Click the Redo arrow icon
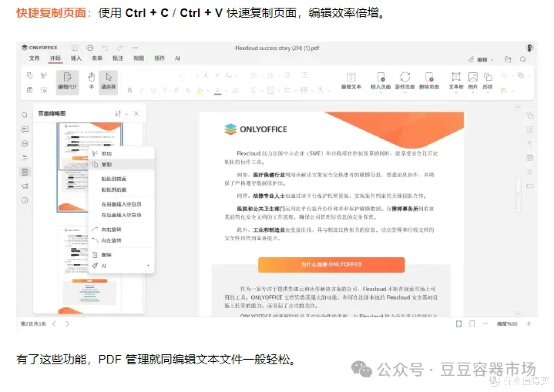554x392 pixels. click(x=120, y=48)
